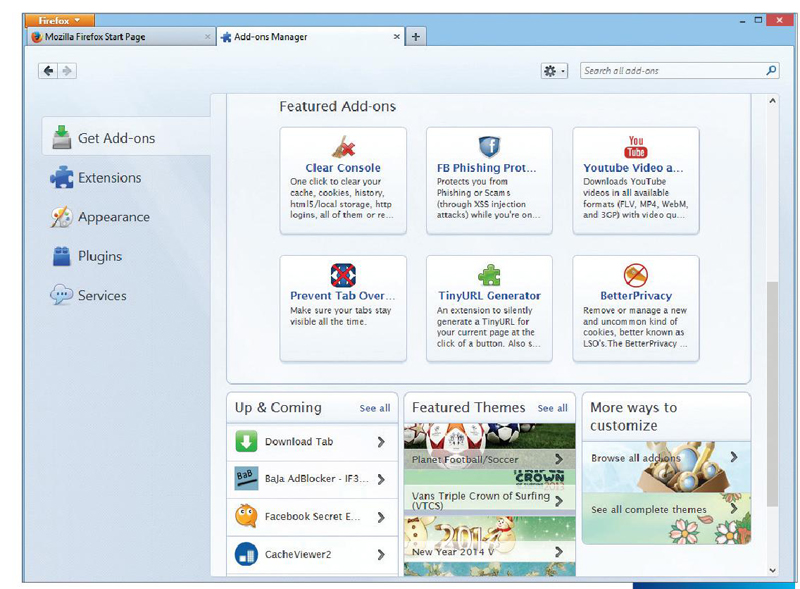Click the Services chat bubble icon

click(62, 294)
